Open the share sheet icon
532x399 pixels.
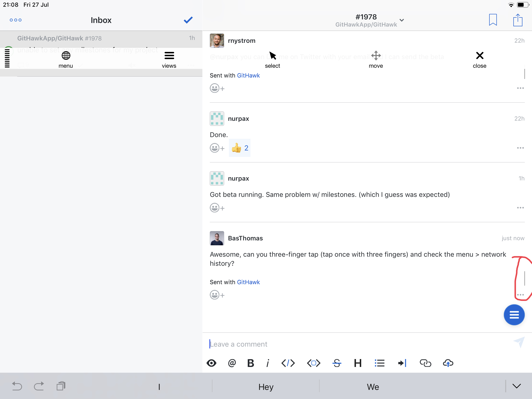[518, 20]
